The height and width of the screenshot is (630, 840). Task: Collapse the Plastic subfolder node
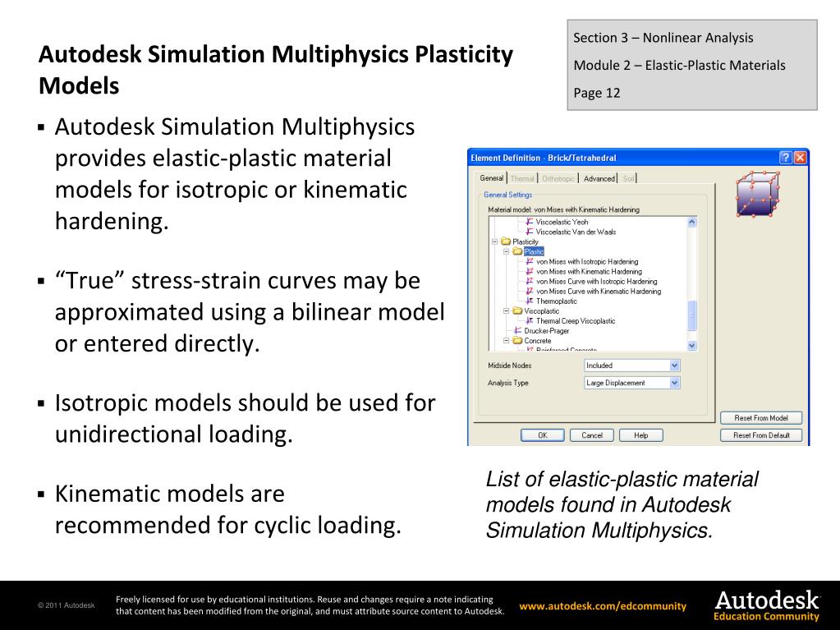pyautogui.click(x=507, y=251)
